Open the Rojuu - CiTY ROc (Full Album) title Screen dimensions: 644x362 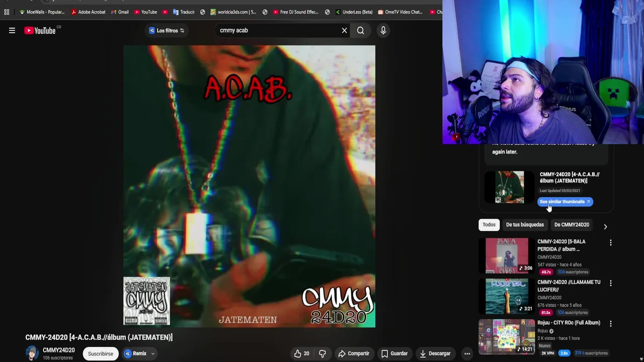tap(569, 323)
